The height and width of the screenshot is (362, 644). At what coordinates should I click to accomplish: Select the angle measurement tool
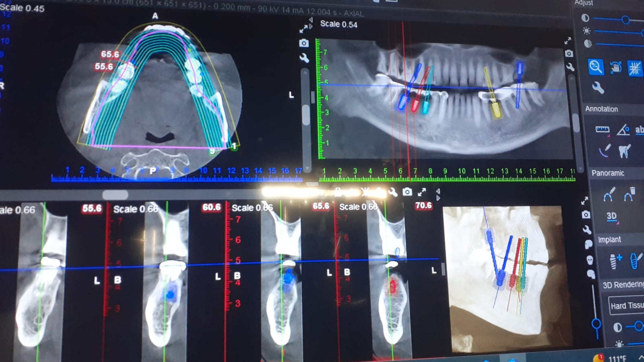click(623, 129)
